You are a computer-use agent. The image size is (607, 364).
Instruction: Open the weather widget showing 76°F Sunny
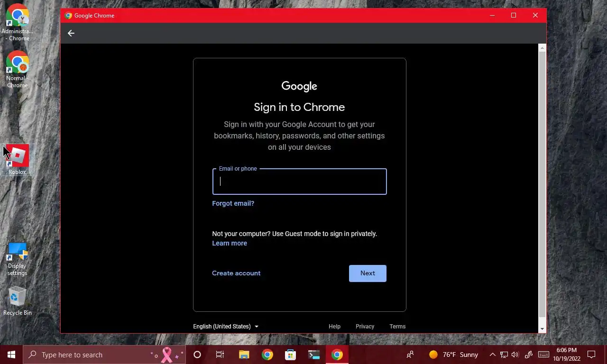454,355
